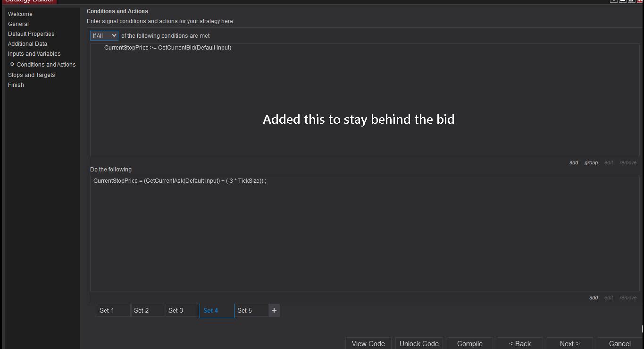
Task: Open the Set 2 tab
Action: click(148, 310)
